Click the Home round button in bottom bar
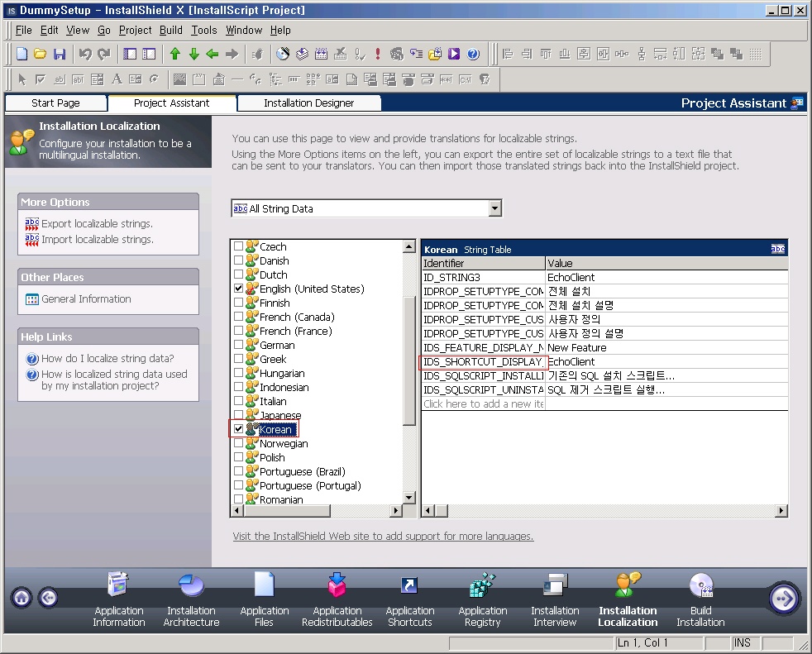812x654 pixels. pos(21,598)
